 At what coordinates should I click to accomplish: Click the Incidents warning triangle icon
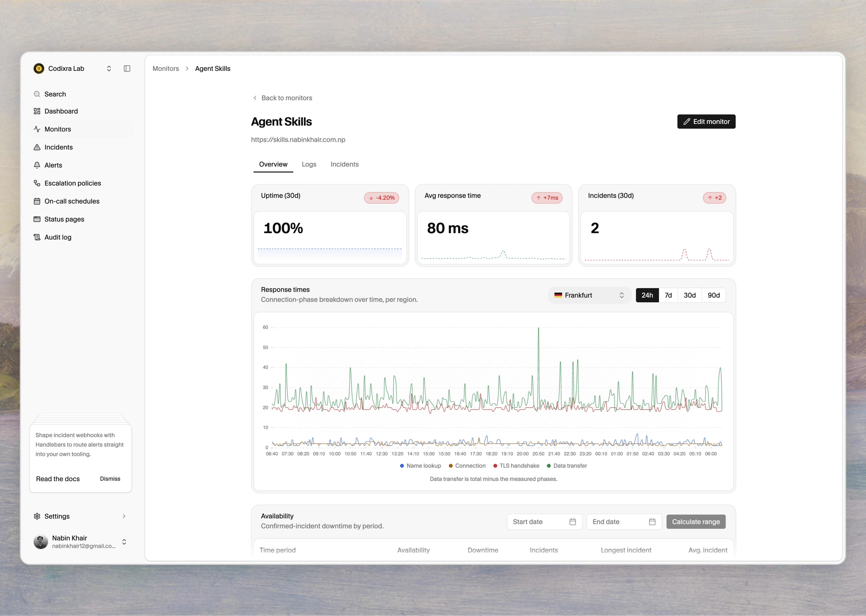pos(37,147)
